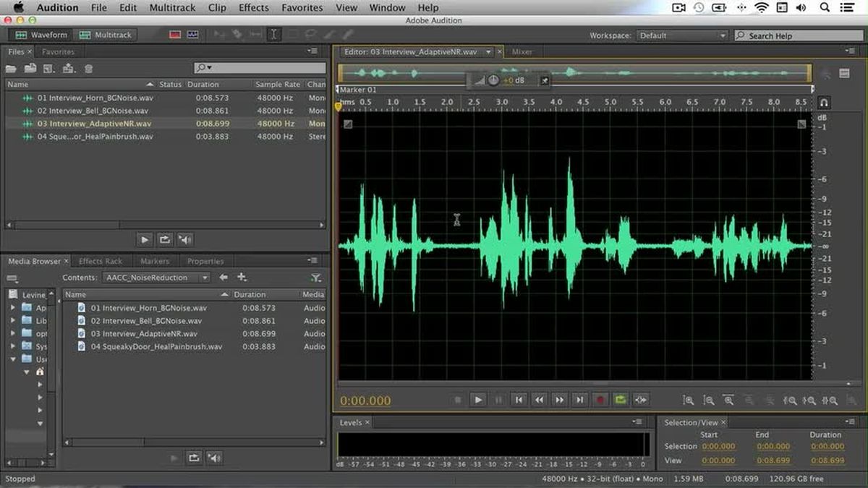Screen dimensions: 868x488
Task: Click Zoom Out Amplitude icon
Action: coord(709,400)
